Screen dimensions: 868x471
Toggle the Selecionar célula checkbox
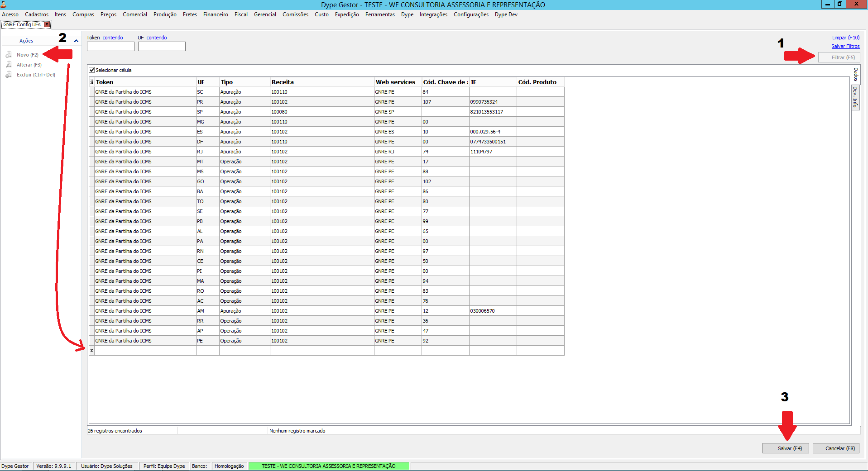click(x=92, y=70)
